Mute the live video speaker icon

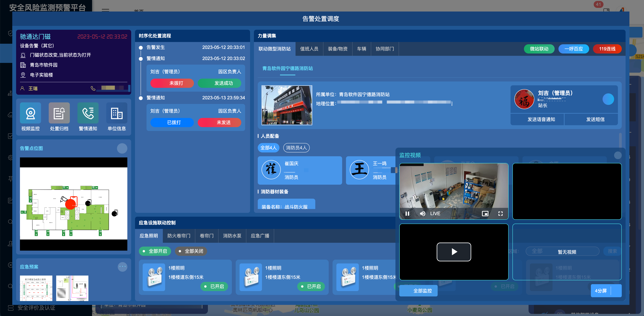[x=422, y=213]
